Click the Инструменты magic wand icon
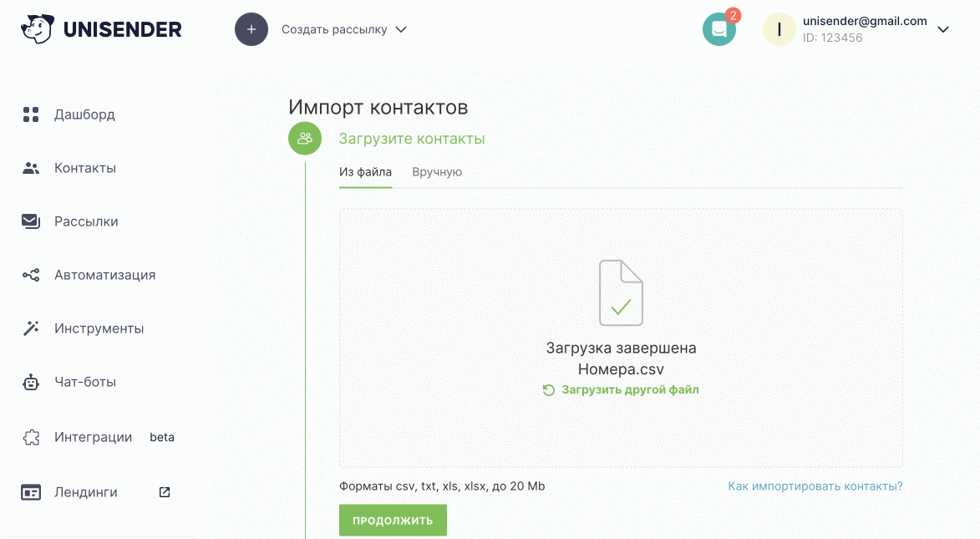This screenshot has height=539, width=980. 31,328
